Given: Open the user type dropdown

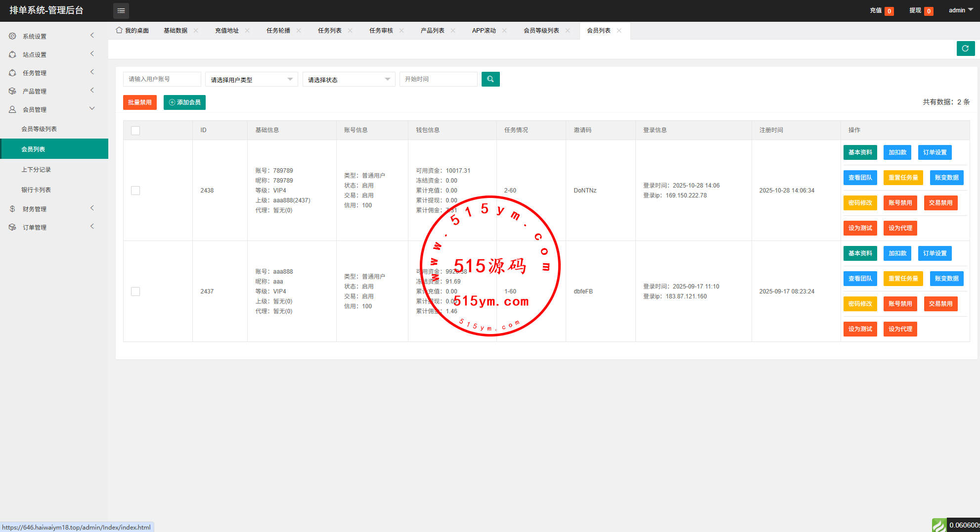Looking at the screenshot, I should pos(251,80).
